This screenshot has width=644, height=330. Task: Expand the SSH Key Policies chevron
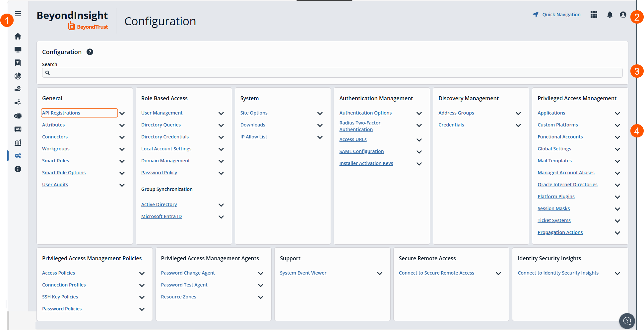142,297
